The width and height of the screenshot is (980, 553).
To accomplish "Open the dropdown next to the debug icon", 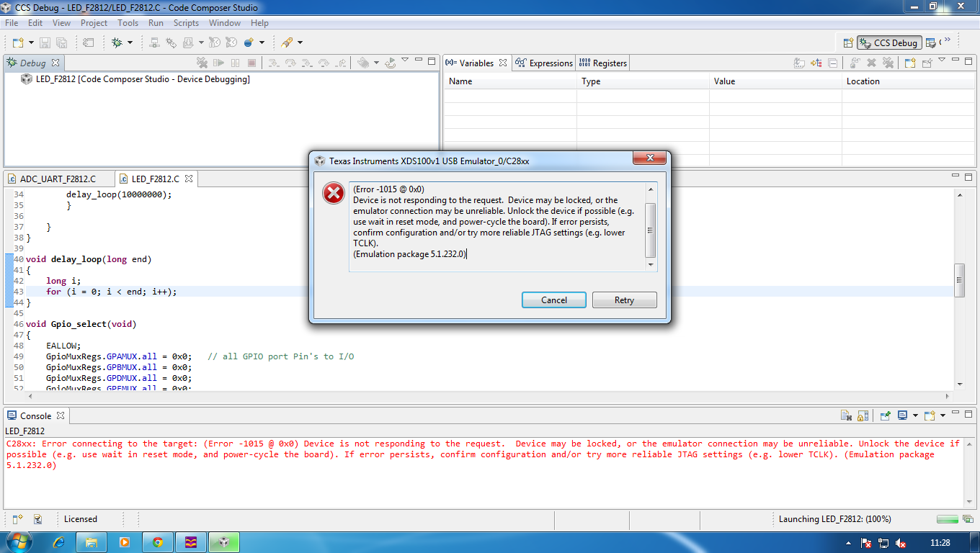I will click(130, 42).
